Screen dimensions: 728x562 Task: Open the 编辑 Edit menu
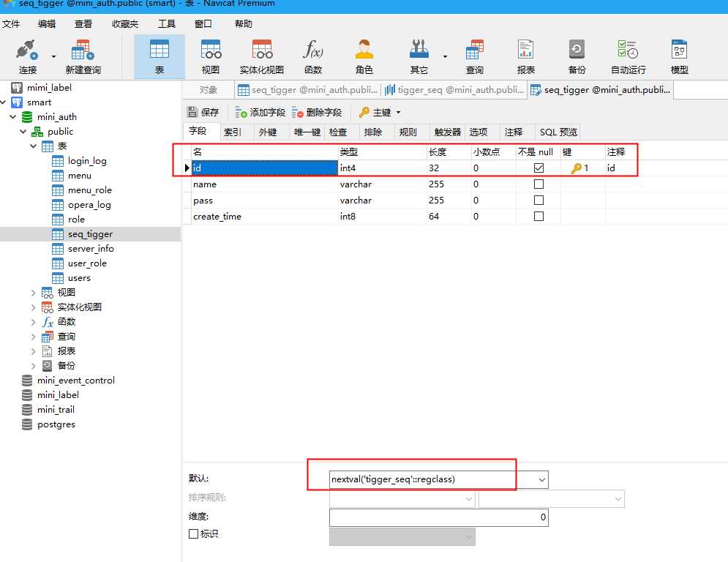(46, 23)
